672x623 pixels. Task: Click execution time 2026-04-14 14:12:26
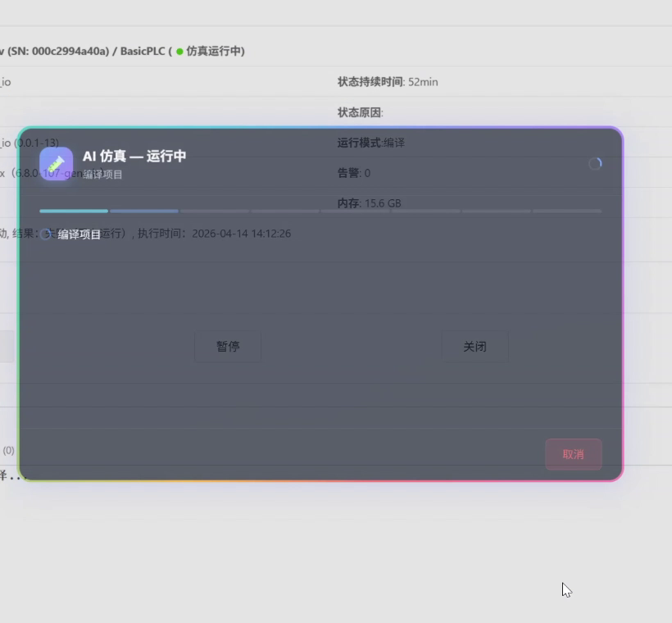pos(241,234)
